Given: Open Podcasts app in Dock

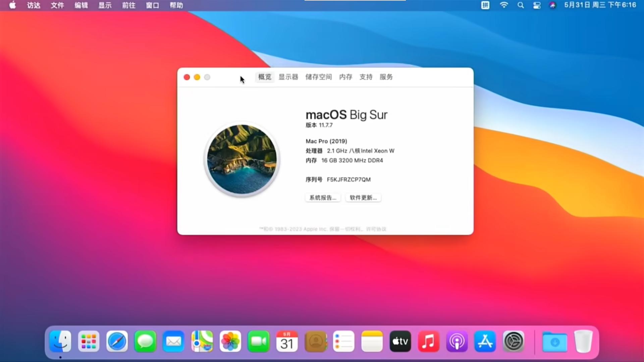Looking at the screenshot, I should point(457,342).
